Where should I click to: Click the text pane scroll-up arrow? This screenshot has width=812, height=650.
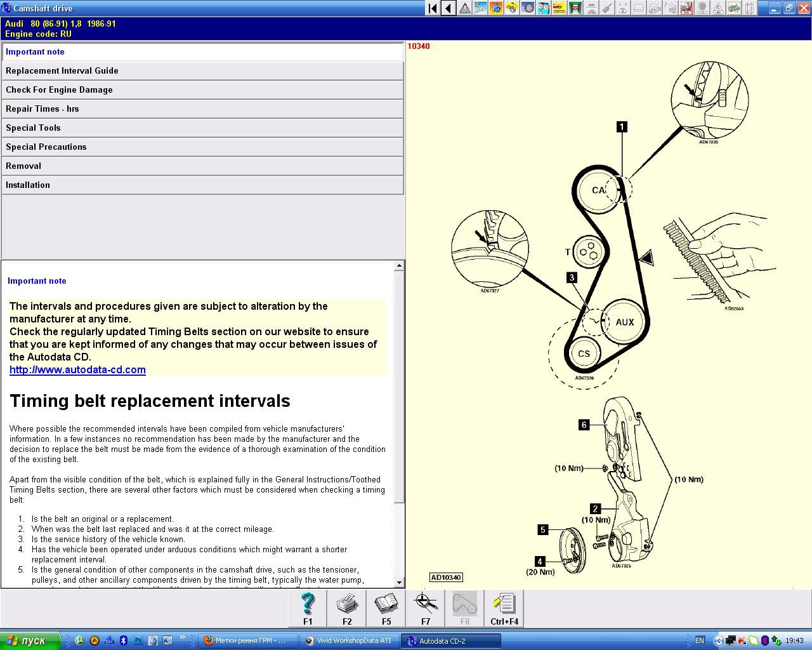click(399, 266)
